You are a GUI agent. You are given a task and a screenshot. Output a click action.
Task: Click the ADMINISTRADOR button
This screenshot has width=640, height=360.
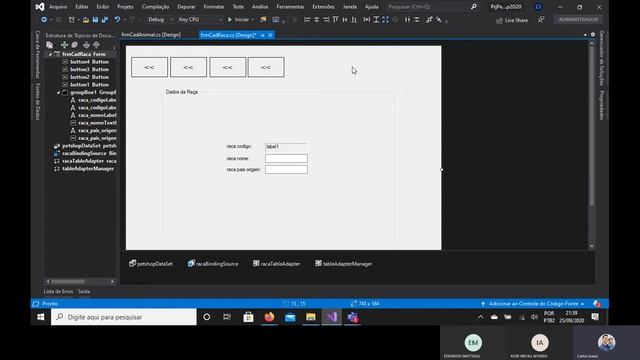(578, 20)
